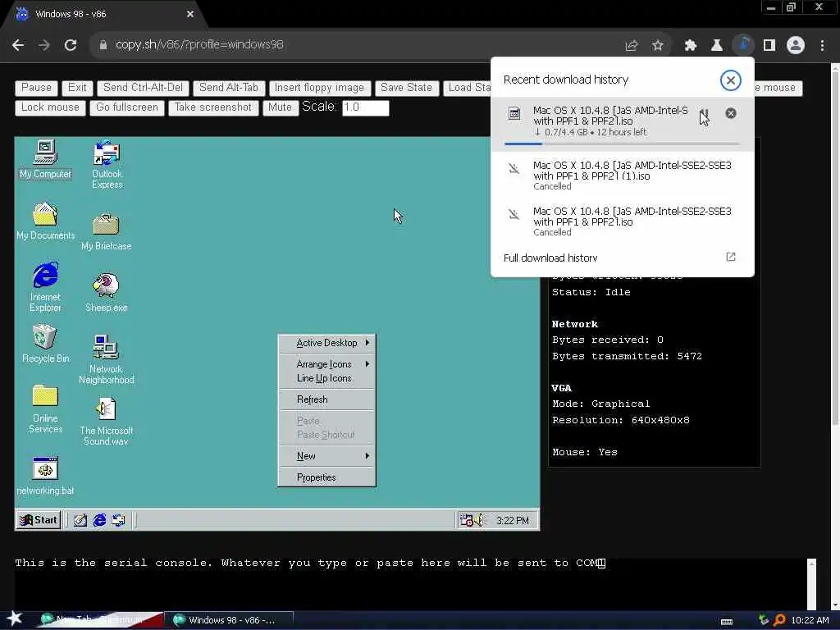This screenshot has width=840, height=630.
Task: Click the Go fullscreen button
Action: click(127, 107)
